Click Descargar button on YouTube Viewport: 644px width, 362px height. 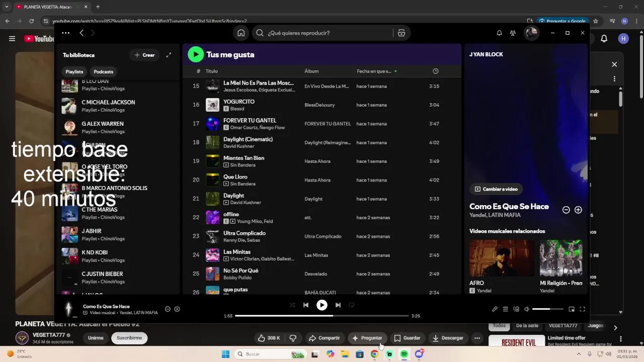tap(448, 338)
